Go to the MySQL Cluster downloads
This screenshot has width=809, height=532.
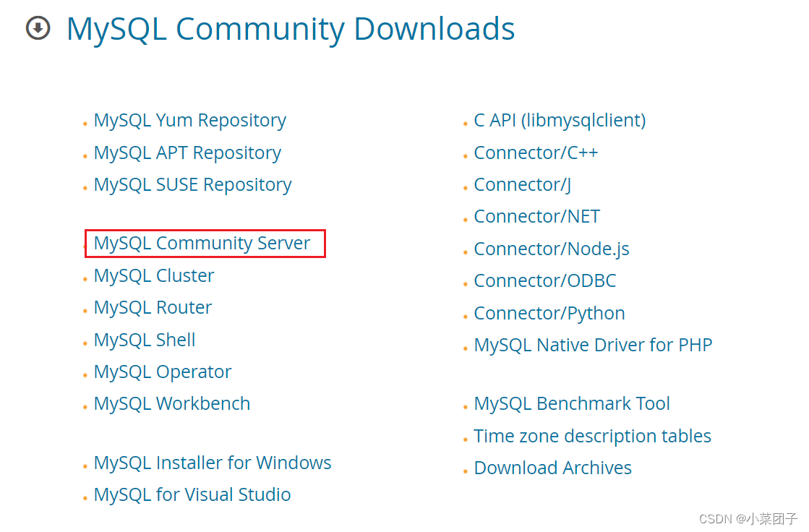(x=154, y=275)
